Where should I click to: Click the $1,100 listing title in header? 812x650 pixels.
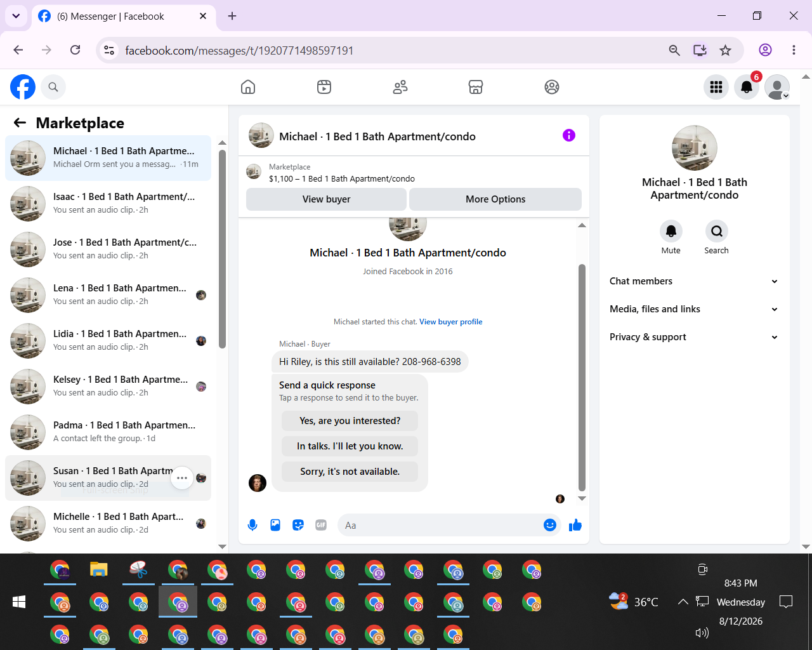click(x=342, y=179)
